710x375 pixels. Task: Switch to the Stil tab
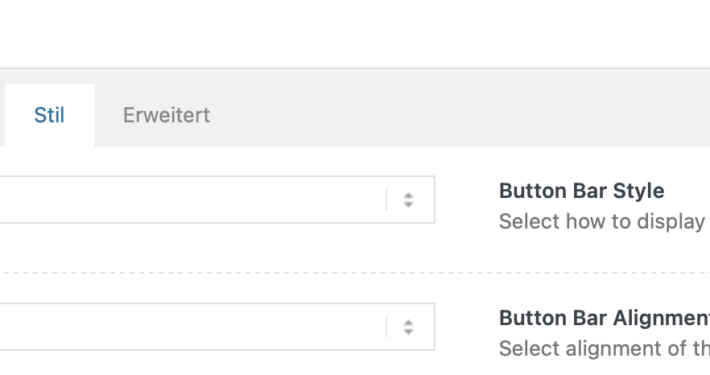click(x=49, y=115)
